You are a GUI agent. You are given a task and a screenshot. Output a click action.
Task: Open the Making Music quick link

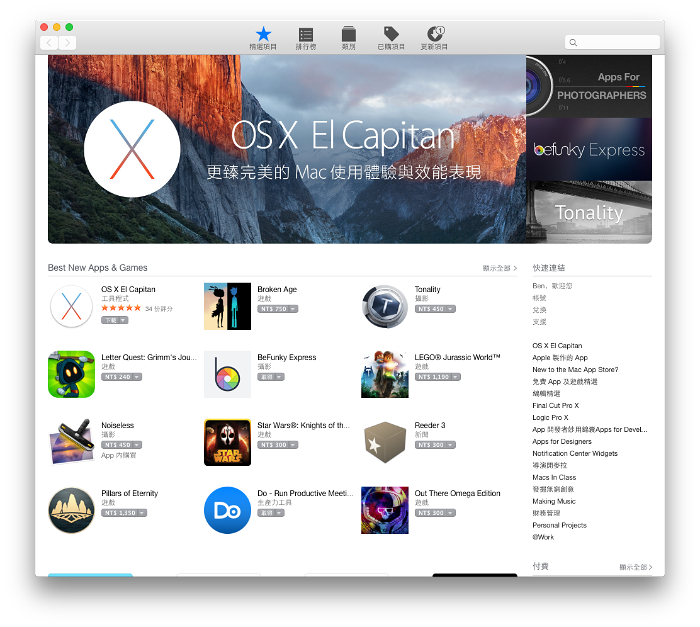point(554,502)
